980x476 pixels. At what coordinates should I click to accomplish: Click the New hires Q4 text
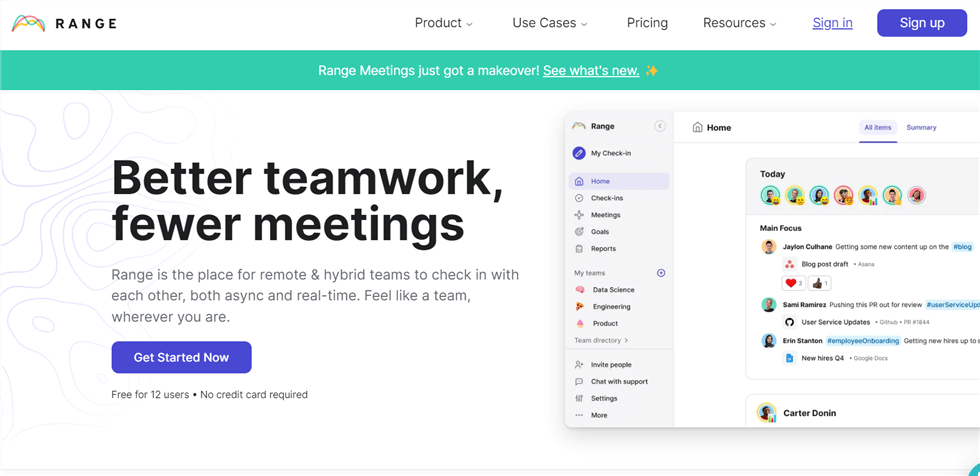pyautogui.click(x=822, y=358)
